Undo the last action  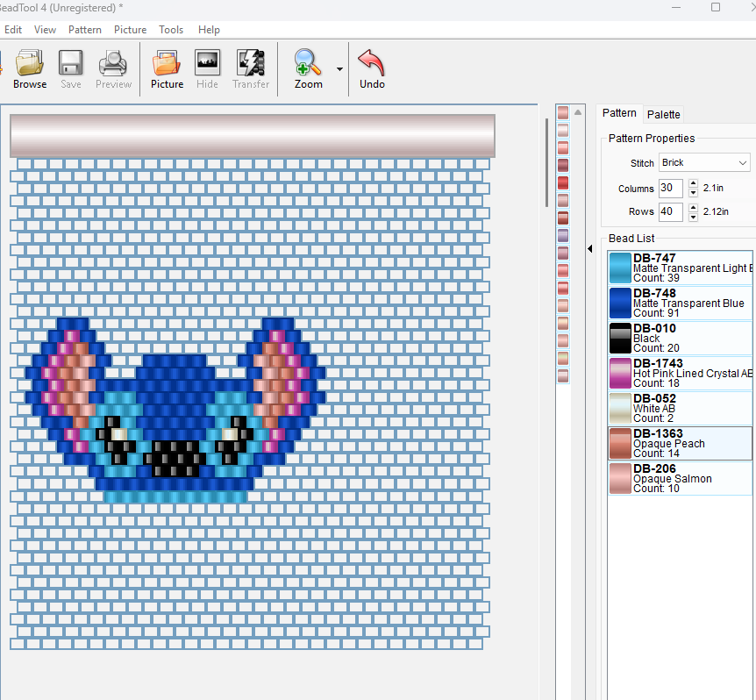[372, 69]
